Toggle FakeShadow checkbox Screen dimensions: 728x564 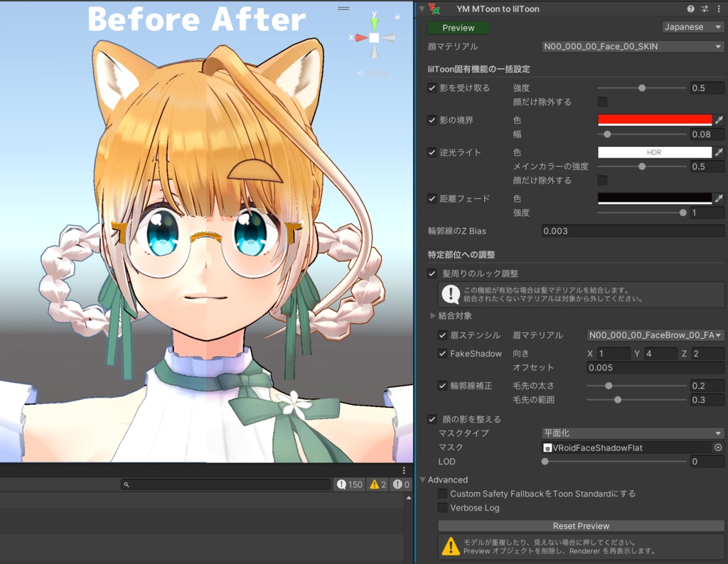pyautogui.click(x=442, y=354)
